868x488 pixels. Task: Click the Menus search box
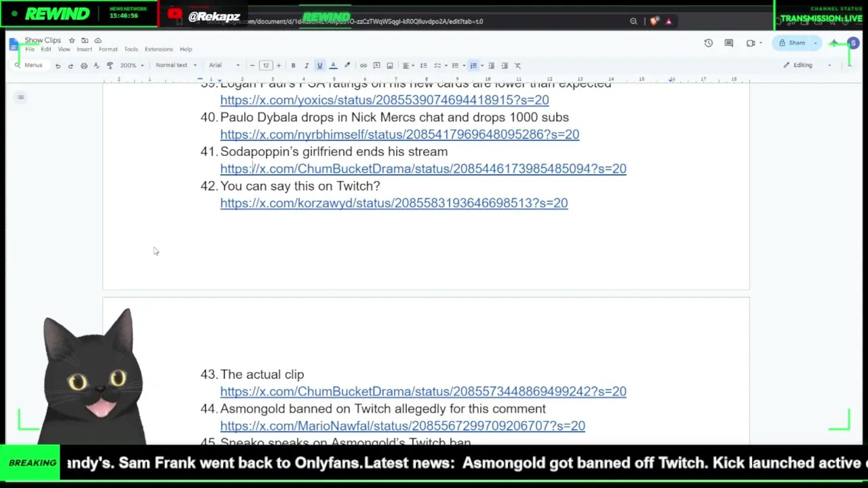point(29,66)
